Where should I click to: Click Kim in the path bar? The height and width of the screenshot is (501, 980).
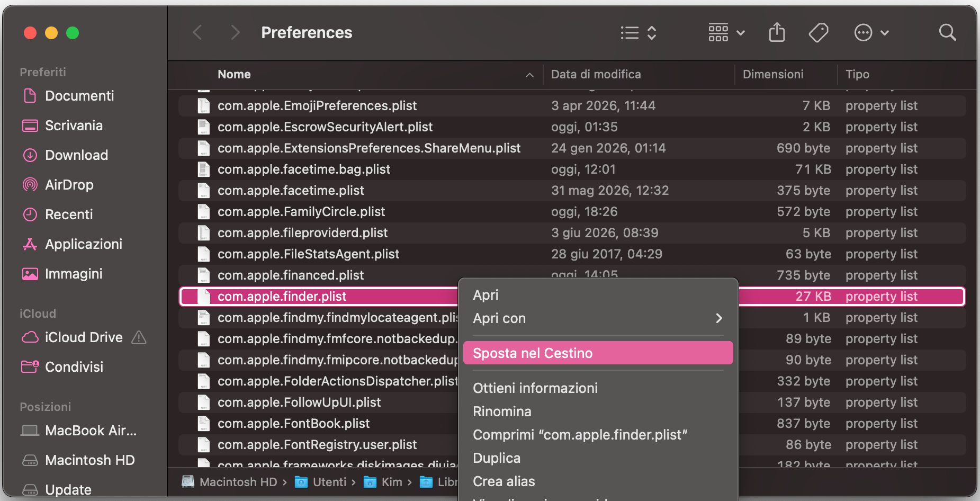(383, 482)
